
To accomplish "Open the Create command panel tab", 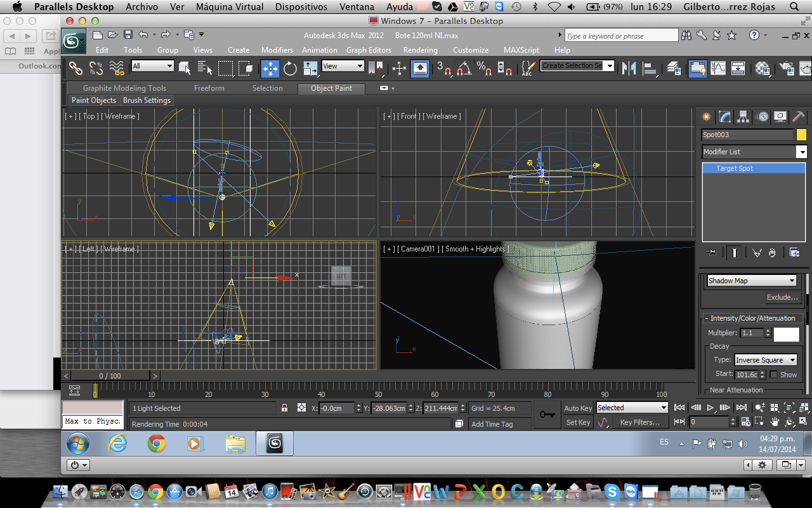I will (706, 117).
